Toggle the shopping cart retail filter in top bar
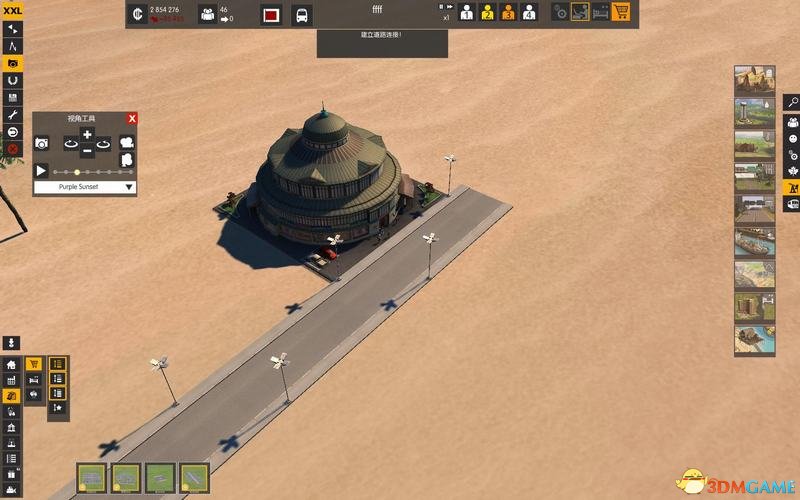Screen dimensions: 800x500 pos(620,12)
